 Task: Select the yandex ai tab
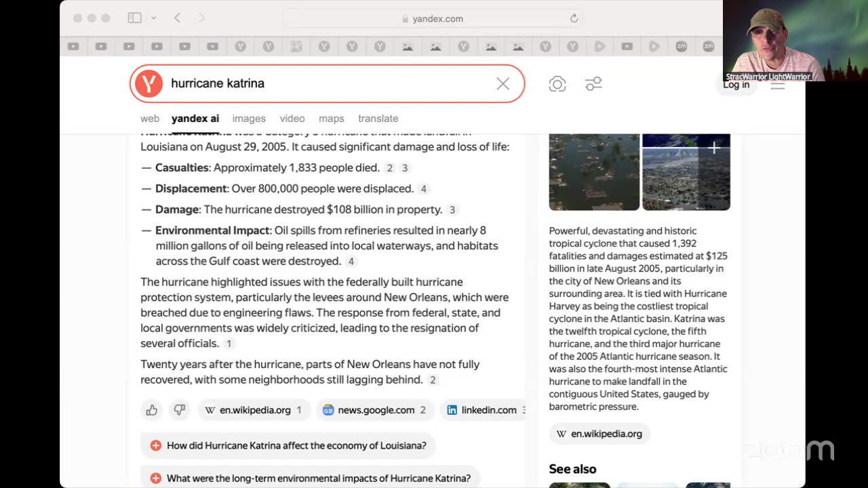coord(195,119)
